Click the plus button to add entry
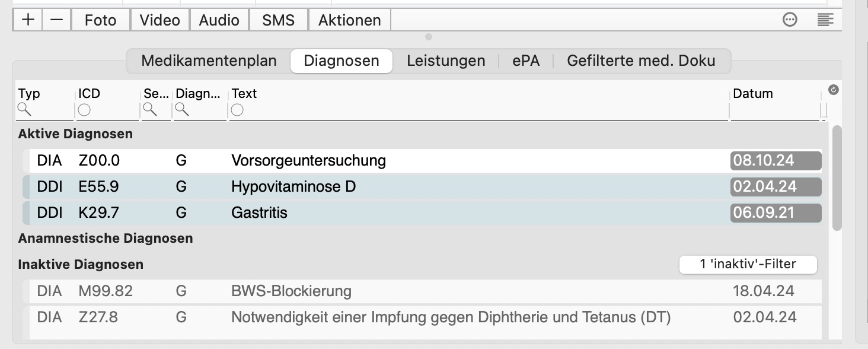Viewport: 868px width, 349px height. 27,20
